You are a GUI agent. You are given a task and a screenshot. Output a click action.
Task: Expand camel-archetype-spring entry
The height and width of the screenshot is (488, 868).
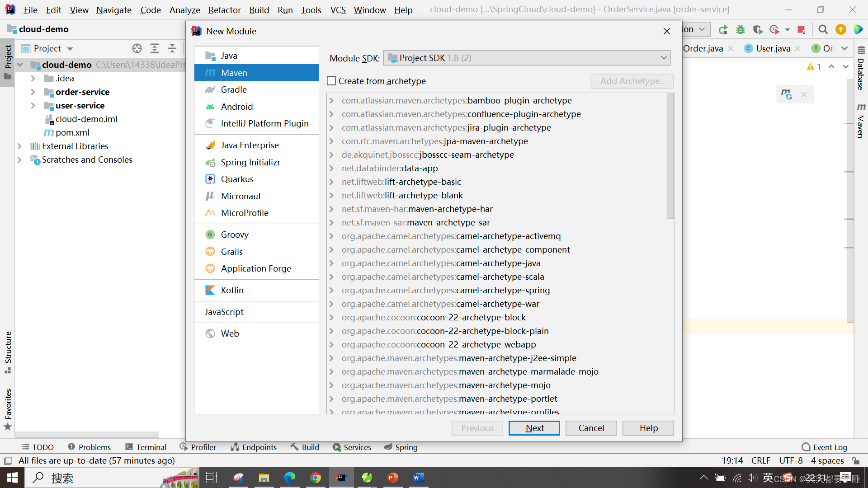[x=331, y=290]
